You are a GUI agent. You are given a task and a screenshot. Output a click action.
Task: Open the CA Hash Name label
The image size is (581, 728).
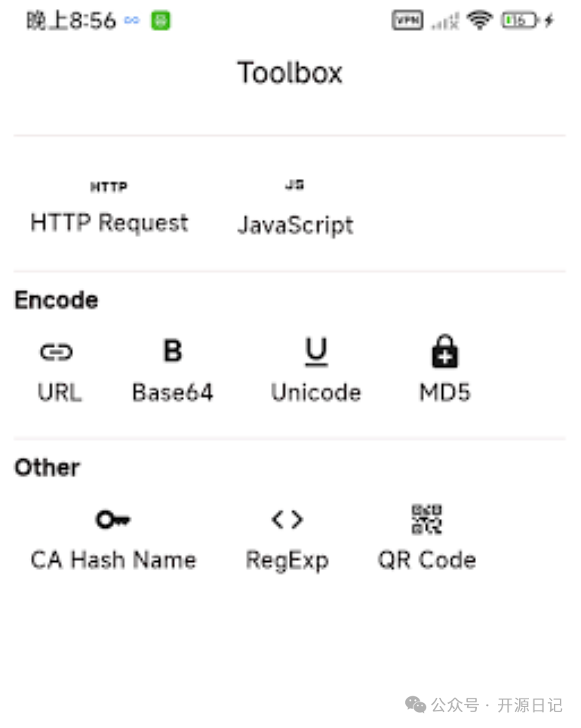pos(113,560)
